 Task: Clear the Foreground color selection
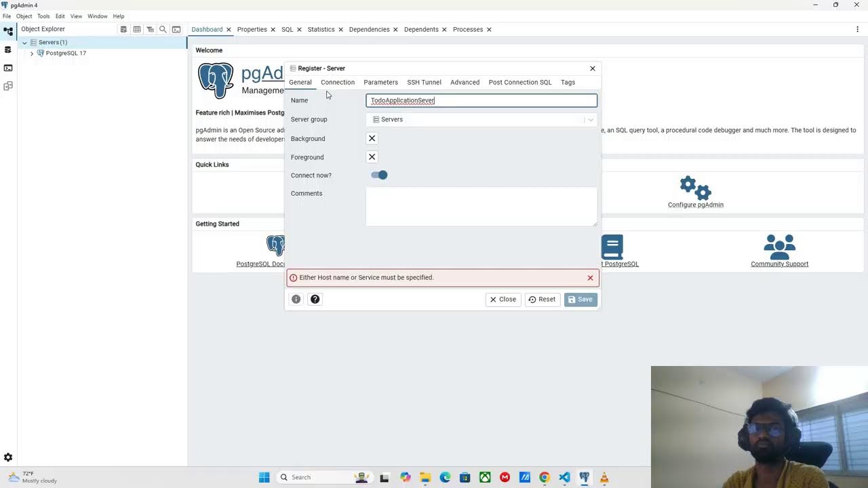(x=372, y=157)
